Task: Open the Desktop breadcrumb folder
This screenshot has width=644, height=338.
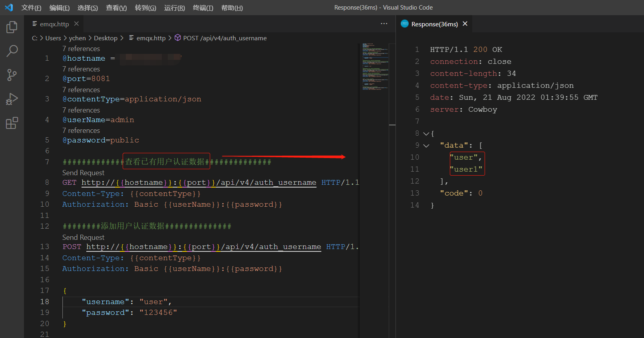Action: tap(105, 38)
